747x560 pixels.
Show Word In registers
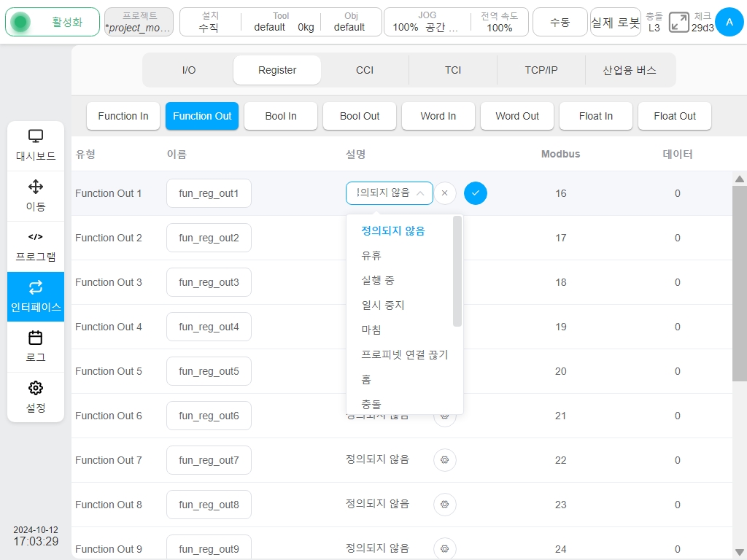(438, 116)
